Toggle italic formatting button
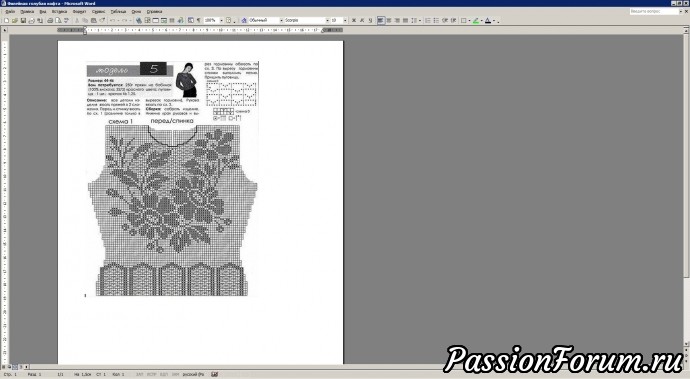690x379 pixels. [362, 20]
